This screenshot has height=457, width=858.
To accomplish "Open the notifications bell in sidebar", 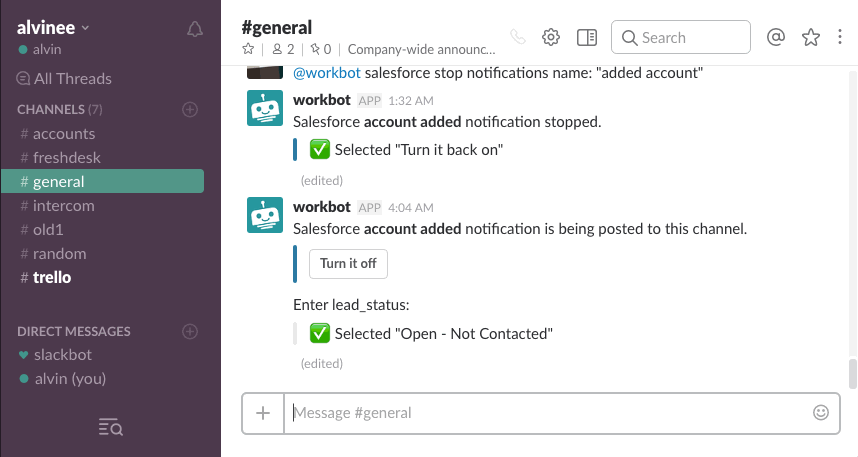I will point(195,29).
